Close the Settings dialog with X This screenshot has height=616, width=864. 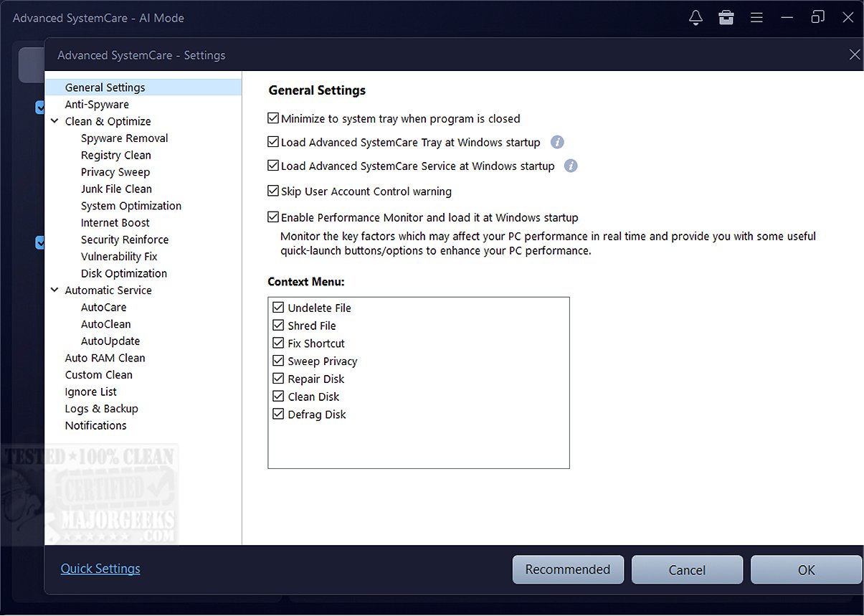854,55
